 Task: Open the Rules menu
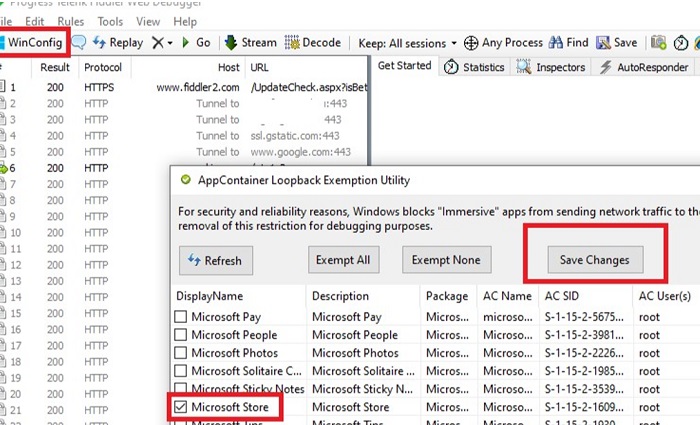pyautogui.click(x=70, y=21)
